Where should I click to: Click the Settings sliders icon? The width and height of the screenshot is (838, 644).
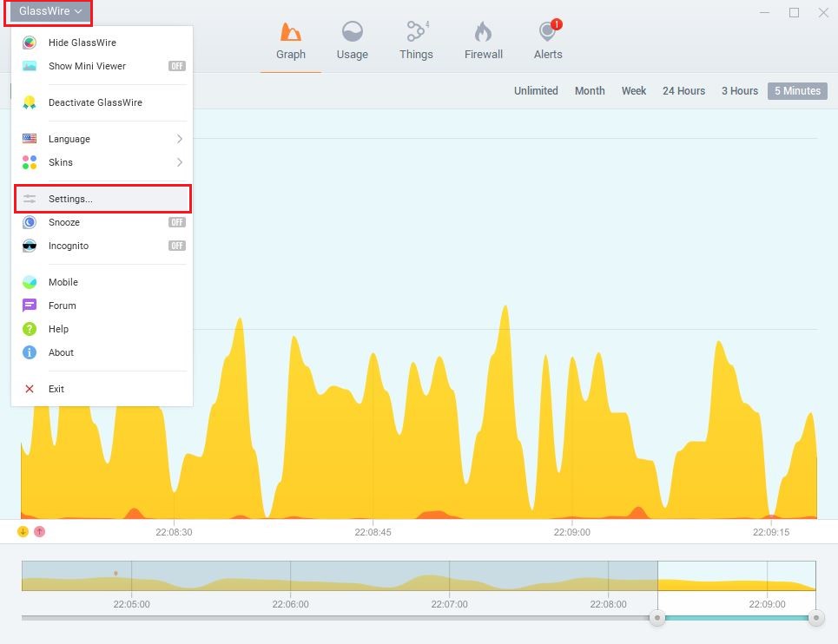click(x=30, y=199)
